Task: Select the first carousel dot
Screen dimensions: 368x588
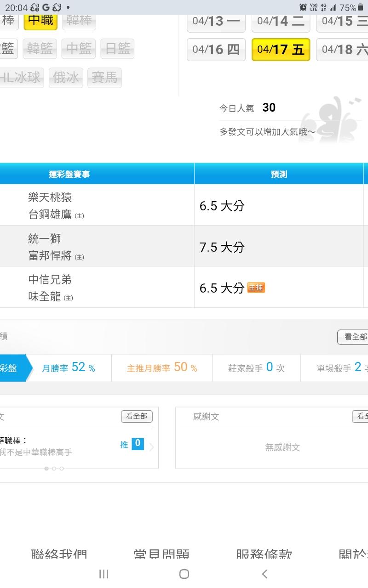Action: [46, 469]
